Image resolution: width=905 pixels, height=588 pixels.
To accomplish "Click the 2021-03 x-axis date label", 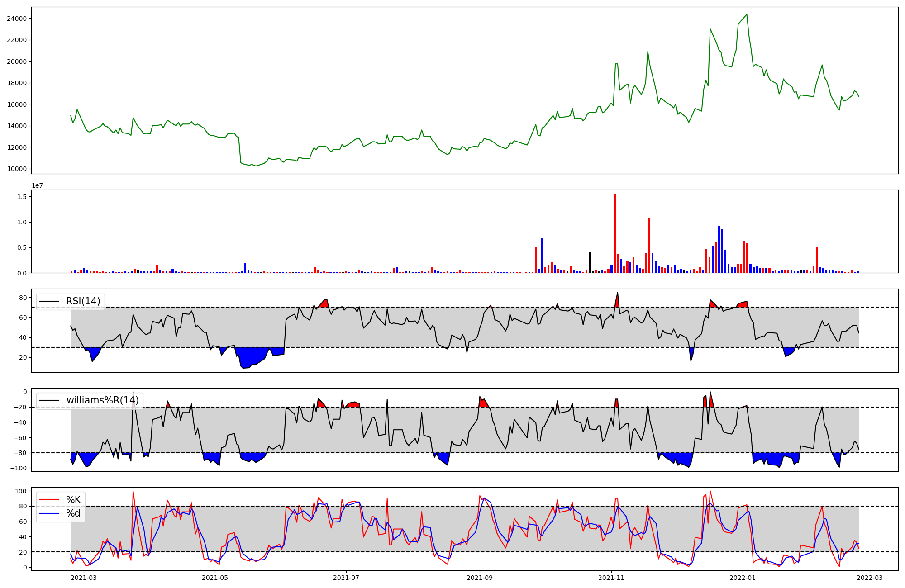I will point(84,578).
